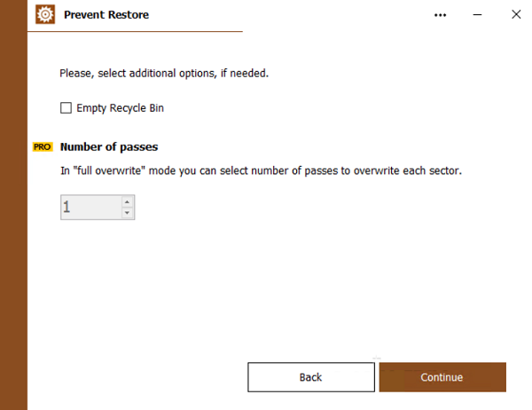The height and width of the screenshot is (410, 532).
Task: Click the "Empty Recycle Bin" label text
Action: [x=121, y=108]
